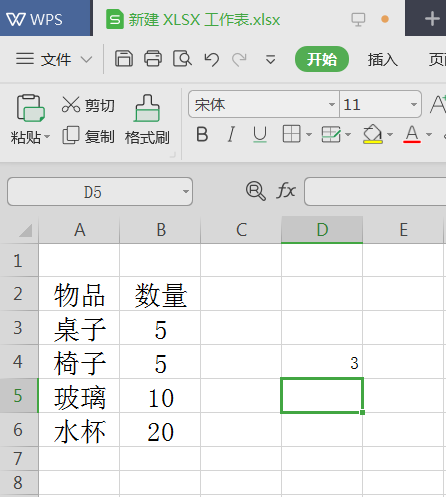
Task: Toggle Underline formatting
Action: 259,135
